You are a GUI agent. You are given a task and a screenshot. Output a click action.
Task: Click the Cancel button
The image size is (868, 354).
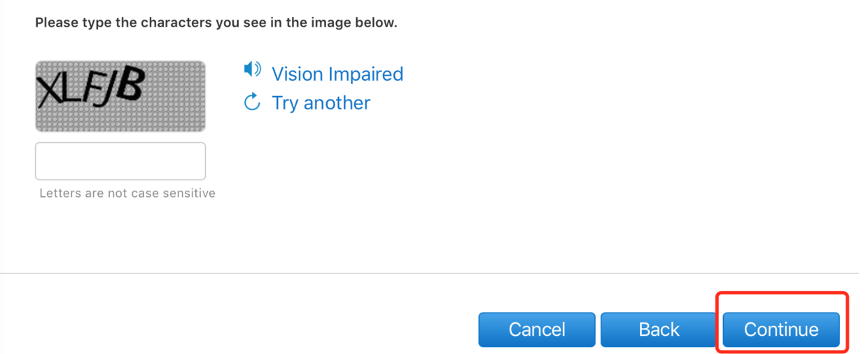[x=537, y=329]
